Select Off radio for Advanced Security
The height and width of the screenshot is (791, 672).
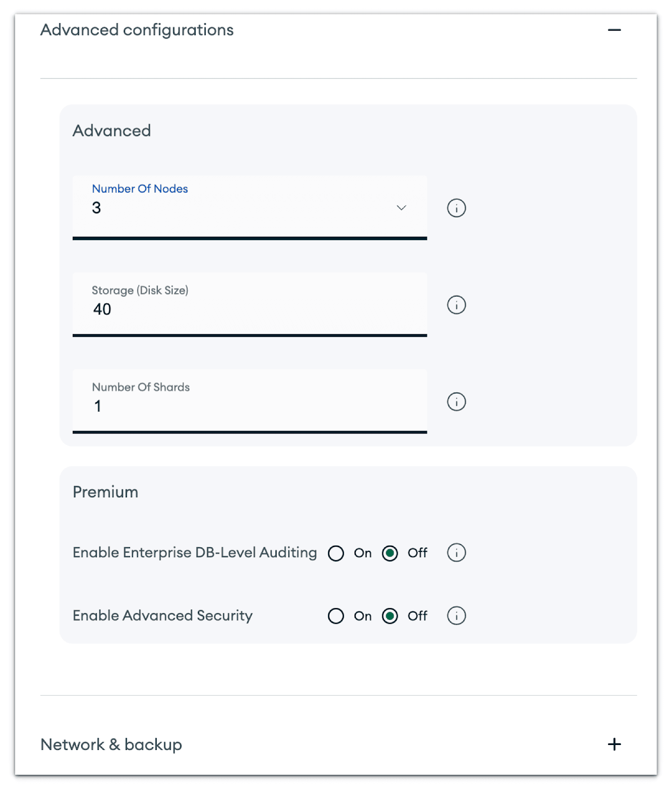(x=390, y=616)
